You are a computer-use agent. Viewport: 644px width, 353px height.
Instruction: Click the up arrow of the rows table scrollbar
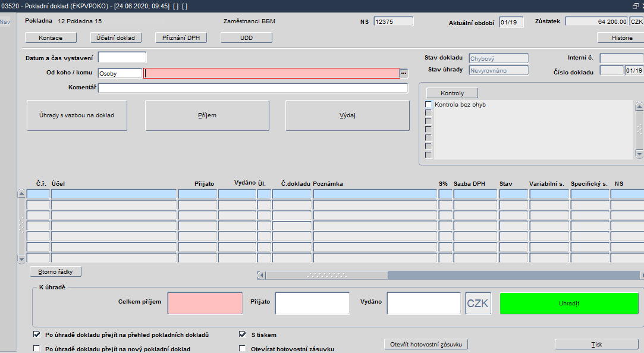22,194
